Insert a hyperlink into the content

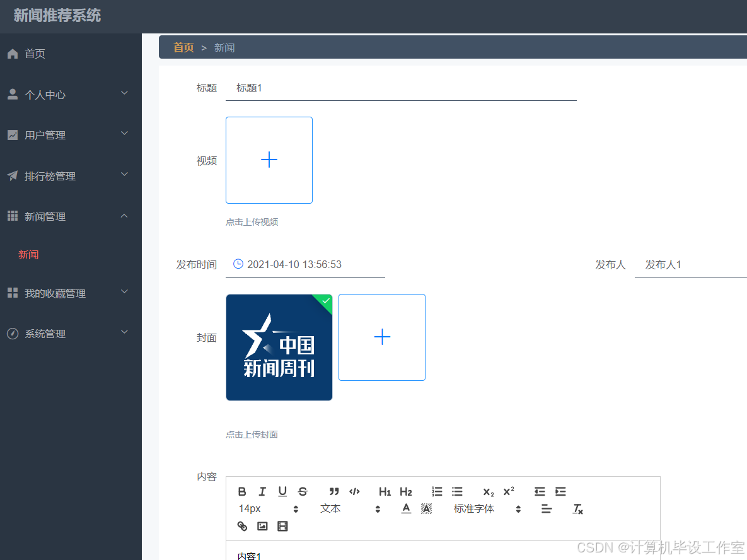point(242,525)
